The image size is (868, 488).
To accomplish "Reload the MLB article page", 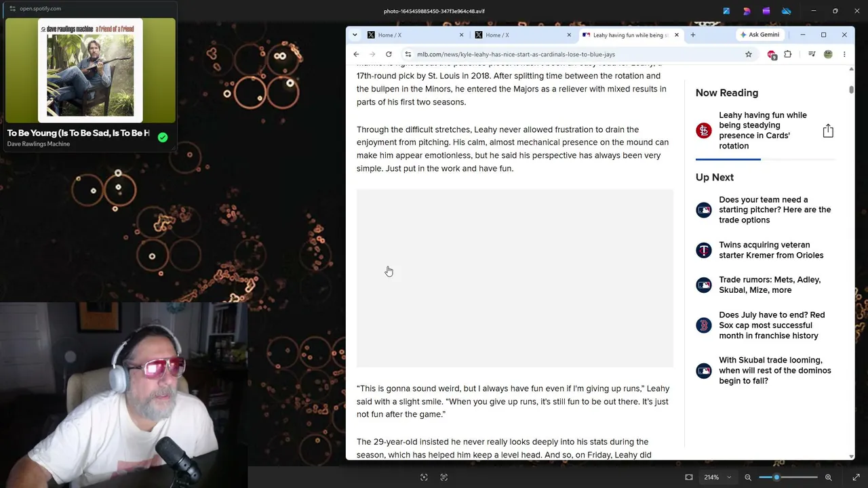I will [389, 54].
